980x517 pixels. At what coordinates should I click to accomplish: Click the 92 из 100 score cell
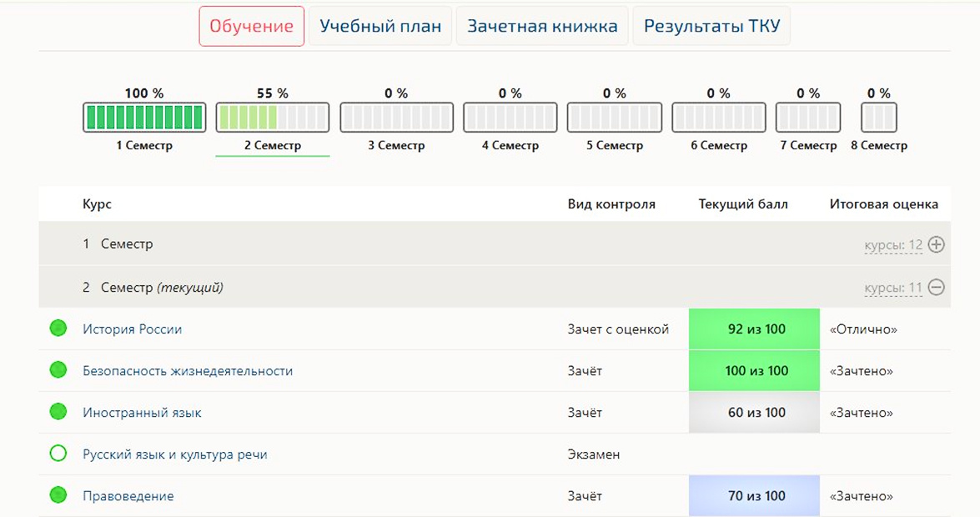point(754,329)
